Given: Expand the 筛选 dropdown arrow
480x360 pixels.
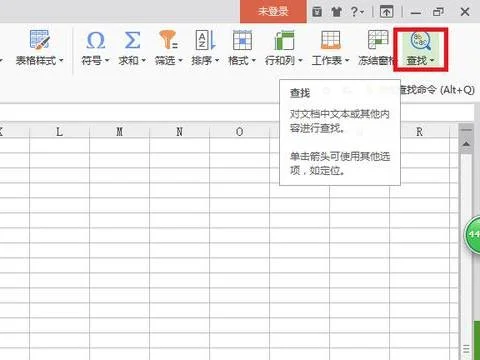Looking at the screenshot, I should coord(180,61).
